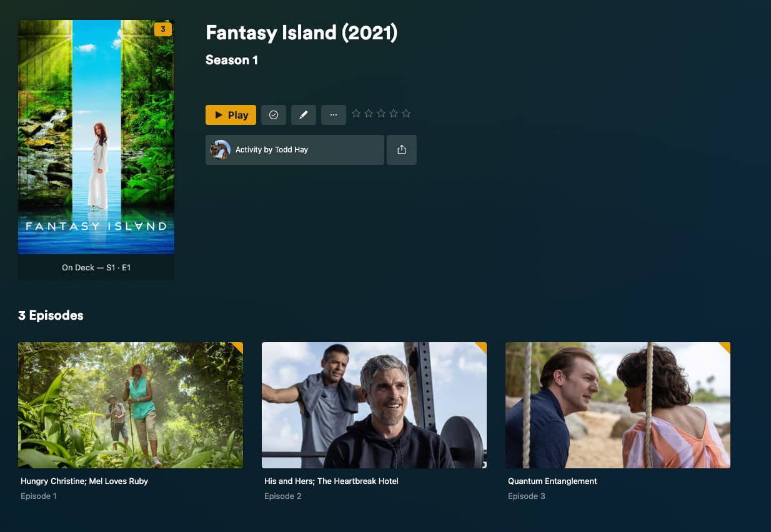Rate the season four stars

tap(394, 114)
